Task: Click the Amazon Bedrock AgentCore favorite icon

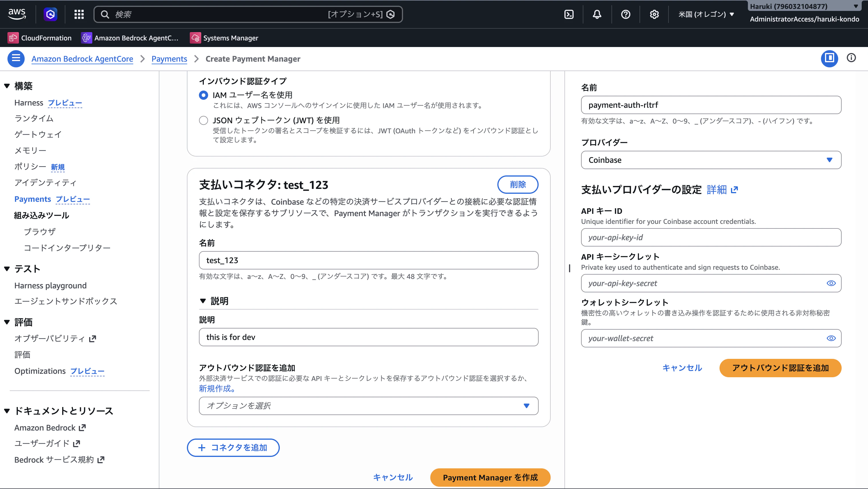Action: pyautogui.click(x=86, y=38)
